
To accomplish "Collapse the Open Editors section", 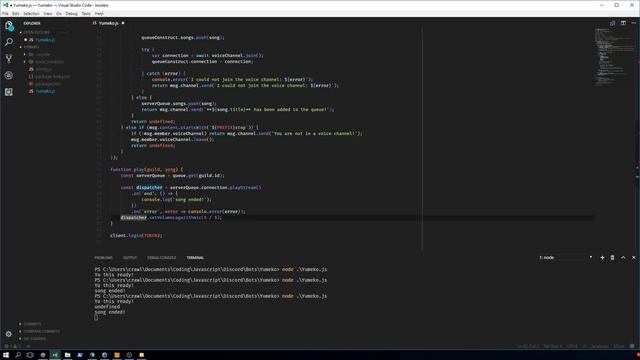I will [x=36, y=32].
